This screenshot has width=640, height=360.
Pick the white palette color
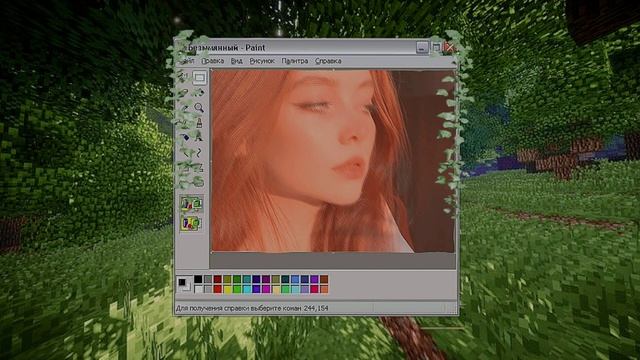coord(198,289)
